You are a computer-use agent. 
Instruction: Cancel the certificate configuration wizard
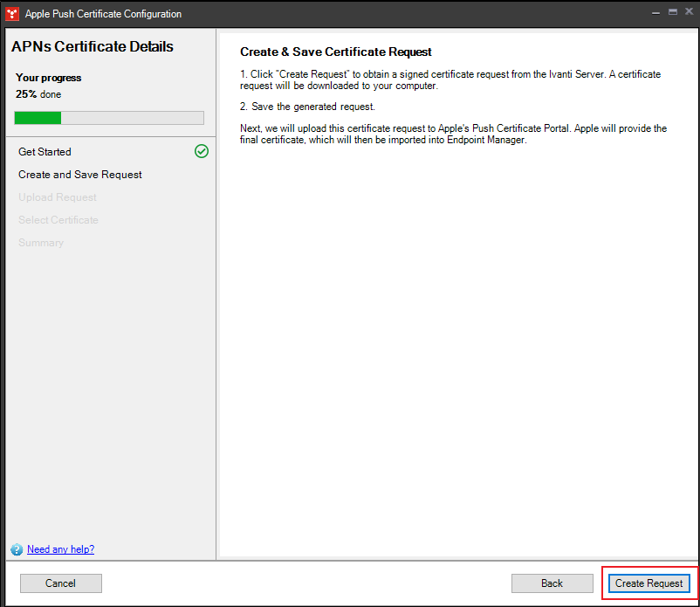(60, 583)
